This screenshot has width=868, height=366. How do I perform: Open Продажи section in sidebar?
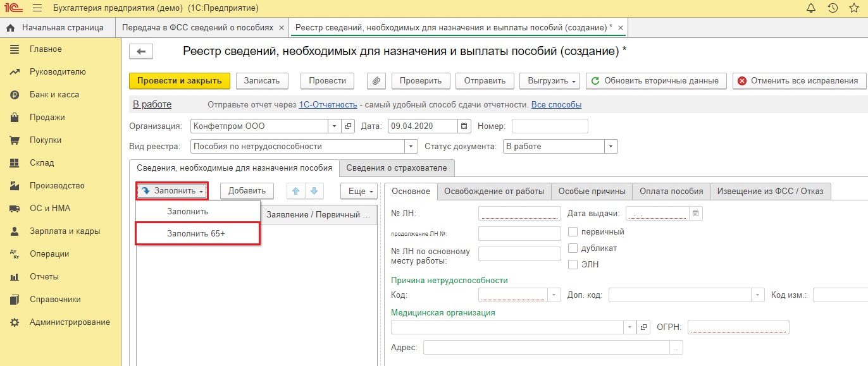(x=47, y=118)
